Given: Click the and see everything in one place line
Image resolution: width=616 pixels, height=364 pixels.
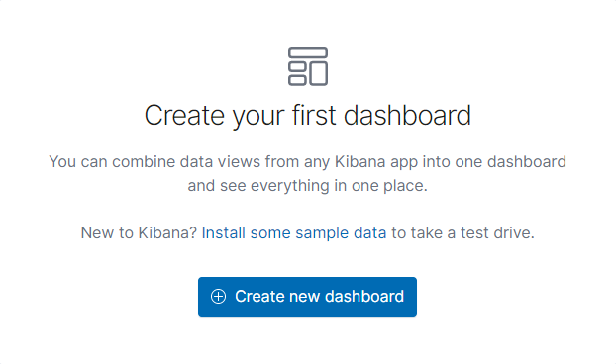Looking at the screenshot, I should click(x=308, y=186).
